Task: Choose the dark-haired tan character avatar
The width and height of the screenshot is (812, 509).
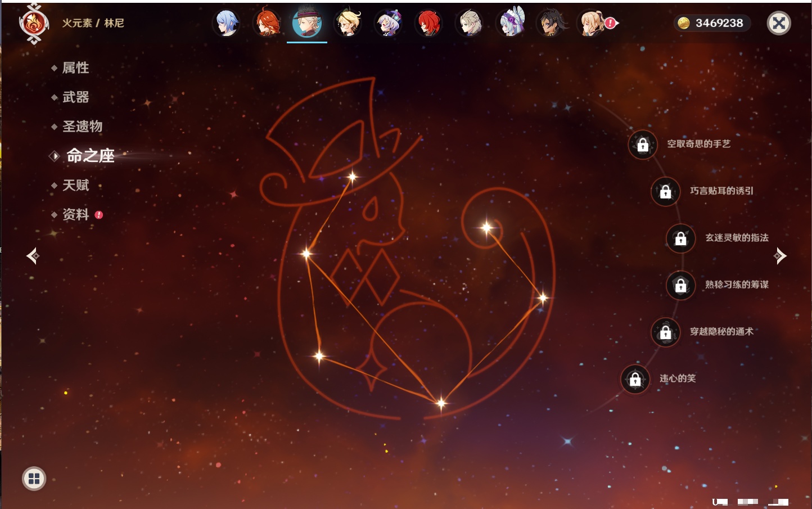Action: tap(551, 23)
